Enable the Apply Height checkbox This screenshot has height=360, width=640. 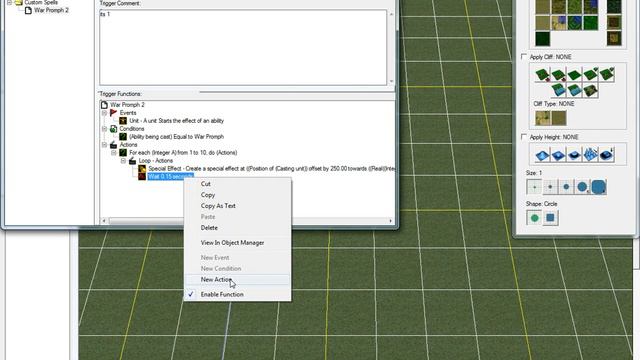click(x=524, y=137)
